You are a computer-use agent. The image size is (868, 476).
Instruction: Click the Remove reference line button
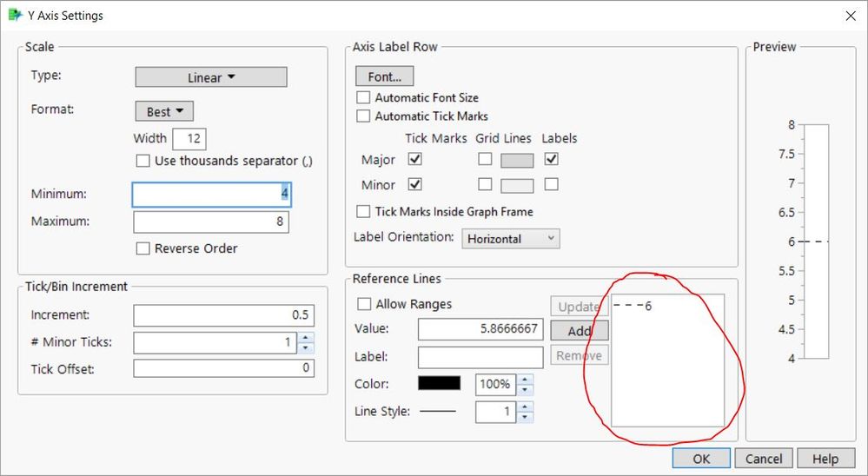(579, 355)
